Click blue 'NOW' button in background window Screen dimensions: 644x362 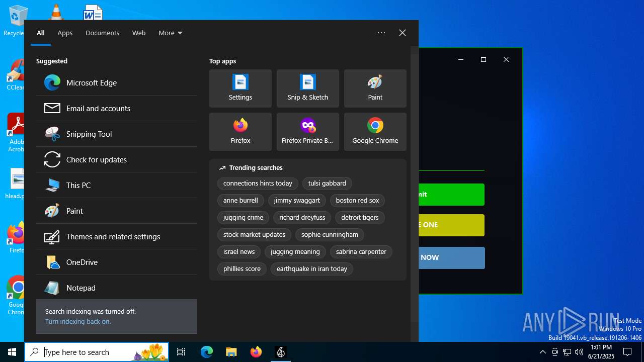click(x=451, y=258)
